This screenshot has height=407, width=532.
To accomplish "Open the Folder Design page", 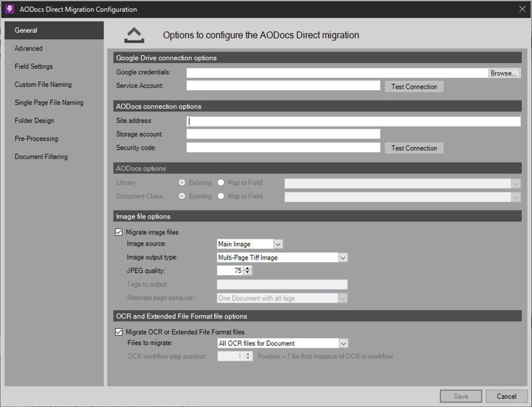I will (x=54, y=121).
